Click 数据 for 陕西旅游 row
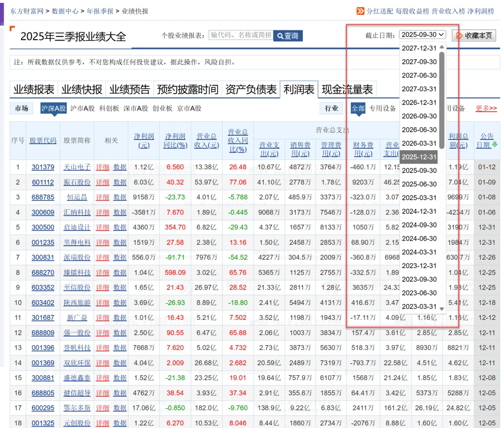504x428 pixels. (120, 303)
